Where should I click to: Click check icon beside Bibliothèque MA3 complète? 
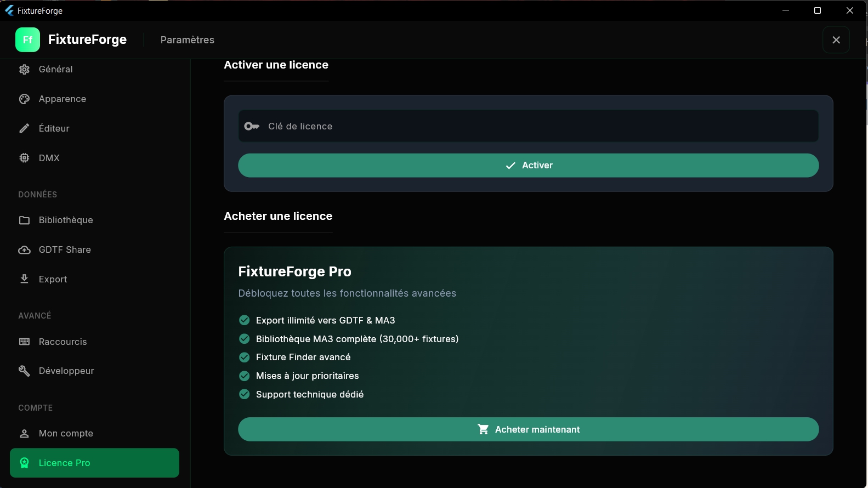(245, 339)
